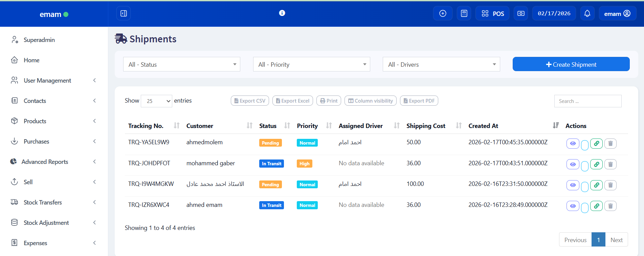Open the All - Priority filter dropdown

[x=311, y=64]
